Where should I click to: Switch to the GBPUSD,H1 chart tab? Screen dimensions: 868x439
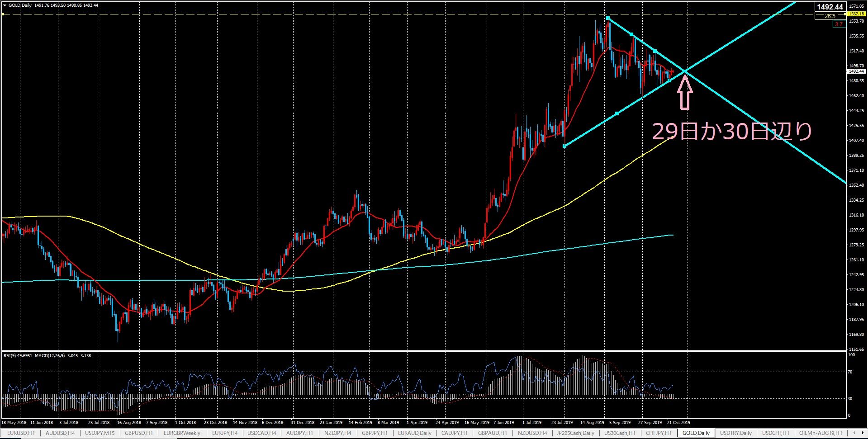pos(139,433)
